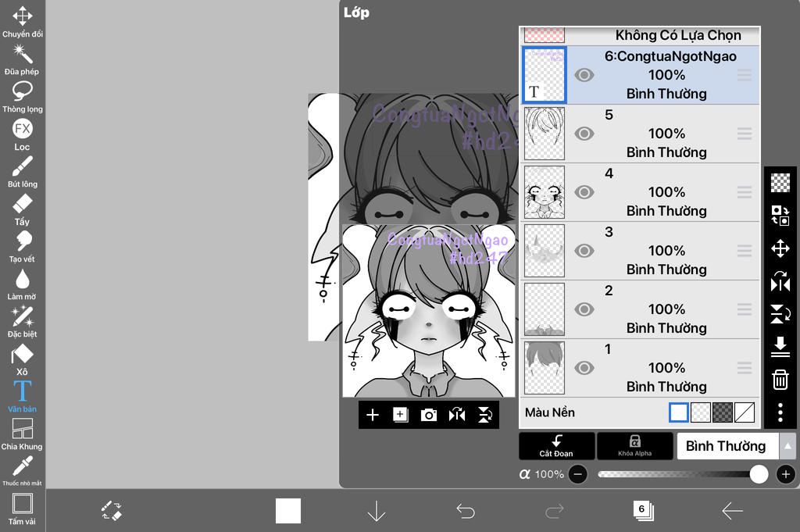Select the Tạo vết smudge tool
The height and width of the screenshot is (532, 800).
[23, 247]
